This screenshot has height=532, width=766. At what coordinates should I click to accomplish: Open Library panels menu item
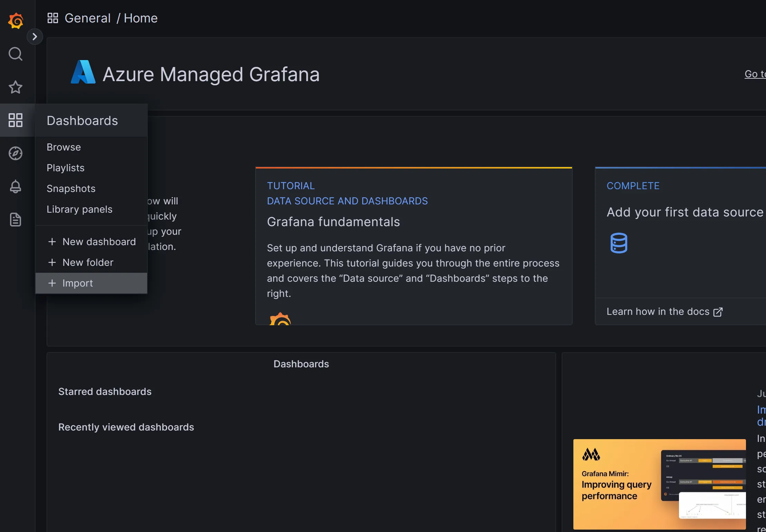click(x=79, y=209)
